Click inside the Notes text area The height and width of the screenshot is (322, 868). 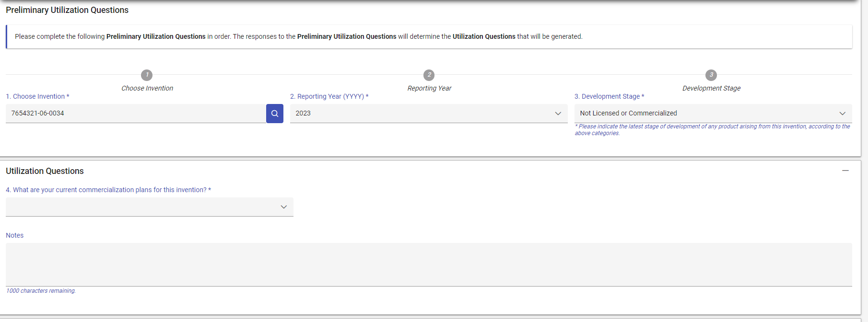[428, 264]
